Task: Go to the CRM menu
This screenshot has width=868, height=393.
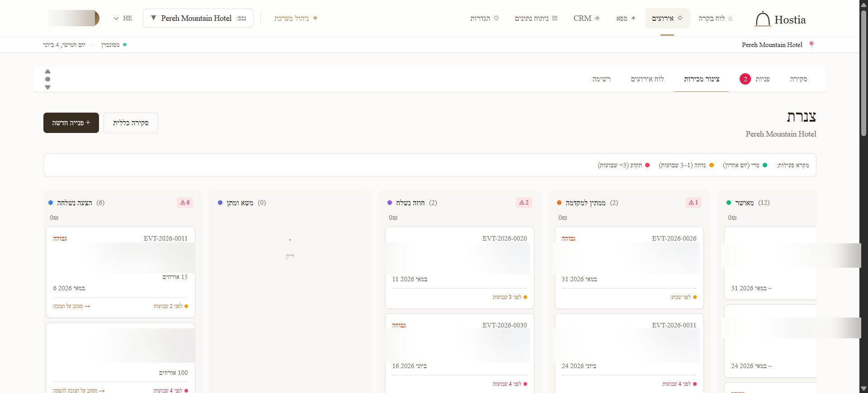Action: click(586, 18)
